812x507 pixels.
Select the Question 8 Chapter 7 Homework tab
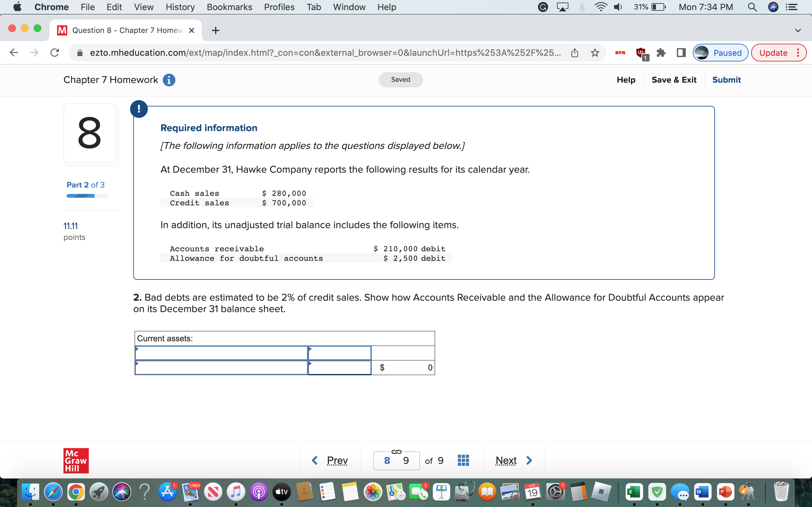[x=124, y=30]
